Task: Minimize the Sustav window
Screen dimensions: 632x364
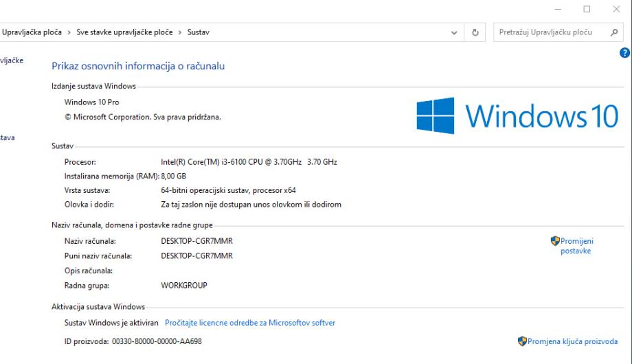Action: click(x=558, y=9)
